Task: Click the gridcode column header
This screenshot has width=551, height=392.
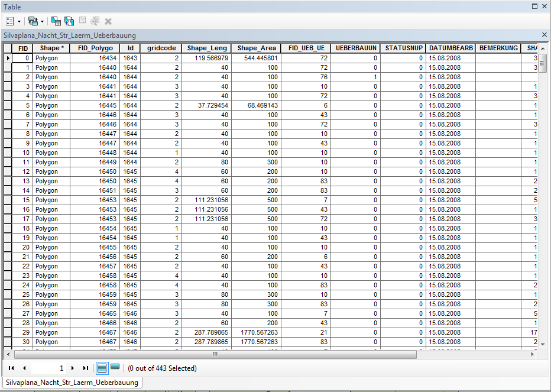Action: click(160, 48)
